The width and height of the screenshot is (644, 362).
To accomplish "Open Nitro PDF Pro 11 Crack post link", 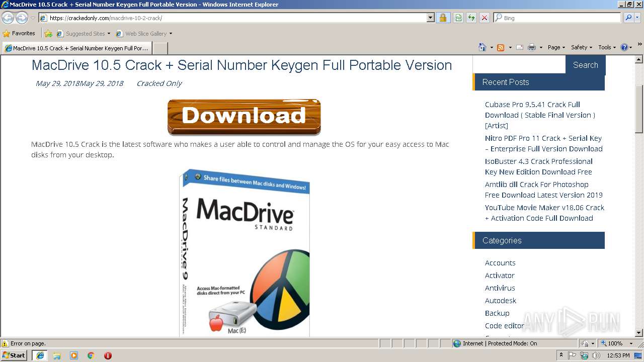I will [x=544, y=143].
